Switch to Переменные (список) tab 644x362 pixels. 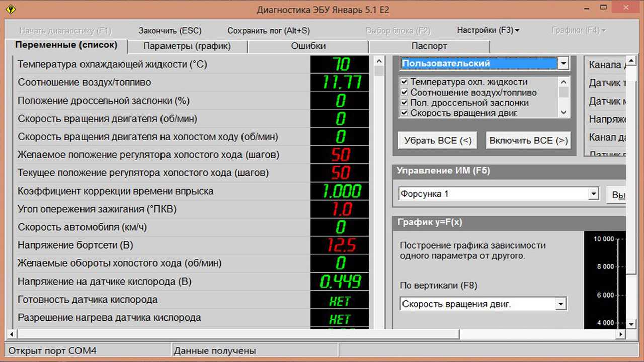[x=66, y=45]
